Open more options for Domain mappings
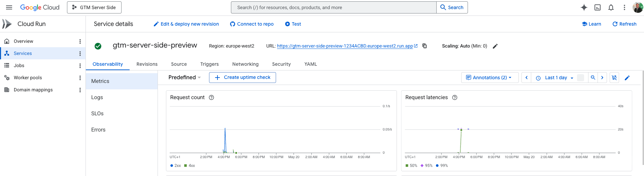This screenshot has height=176, width=644. pyautogui.click(x=80, y=90)
